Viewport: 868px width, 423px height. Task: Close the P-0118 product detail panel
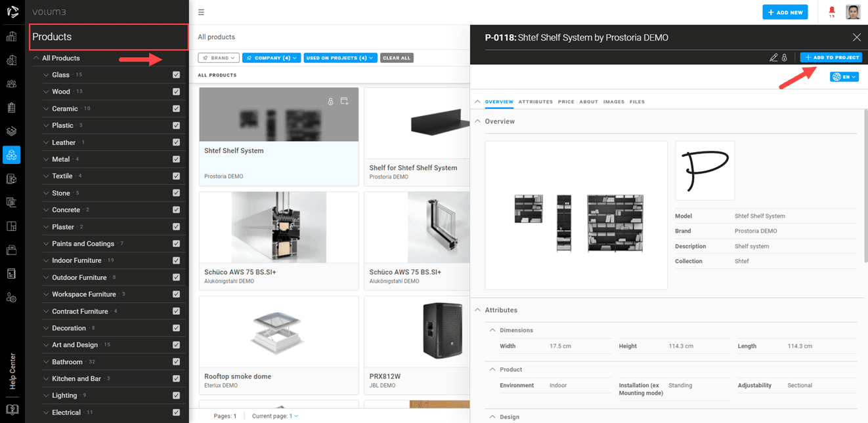click(x=856, y=37)
